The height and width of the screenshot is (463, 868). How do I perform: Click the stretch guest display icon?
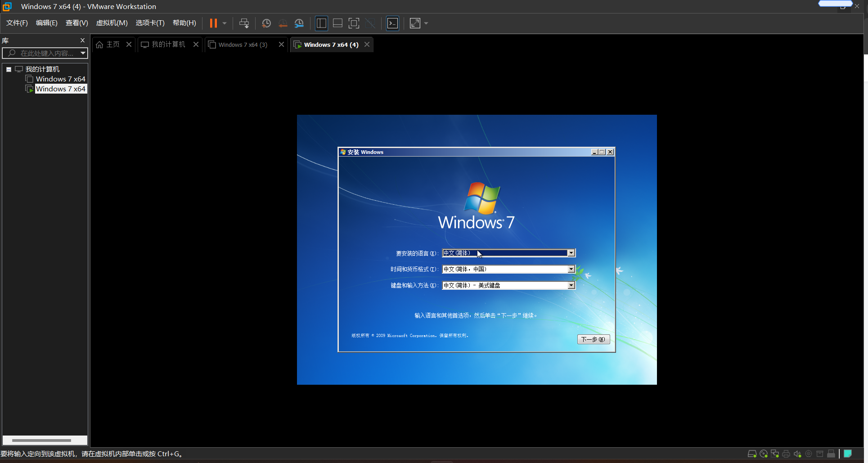click(x=415, y=23)
